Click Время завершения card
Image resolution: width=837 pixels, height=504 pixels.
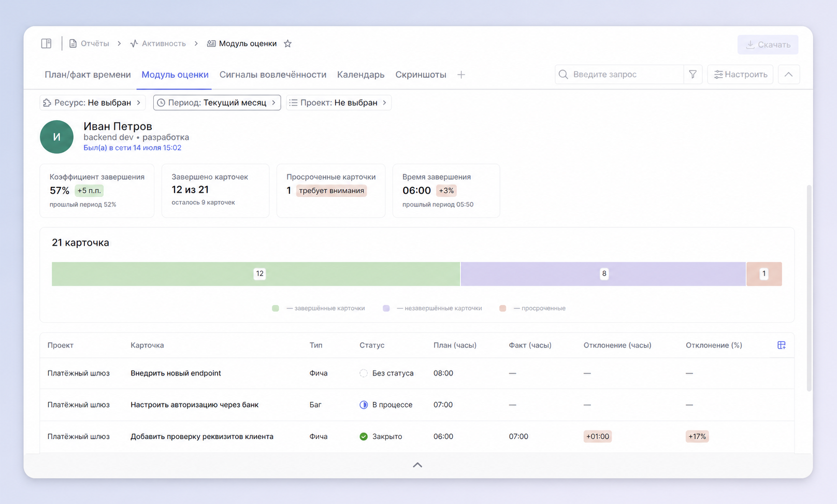tap(446, 191)
